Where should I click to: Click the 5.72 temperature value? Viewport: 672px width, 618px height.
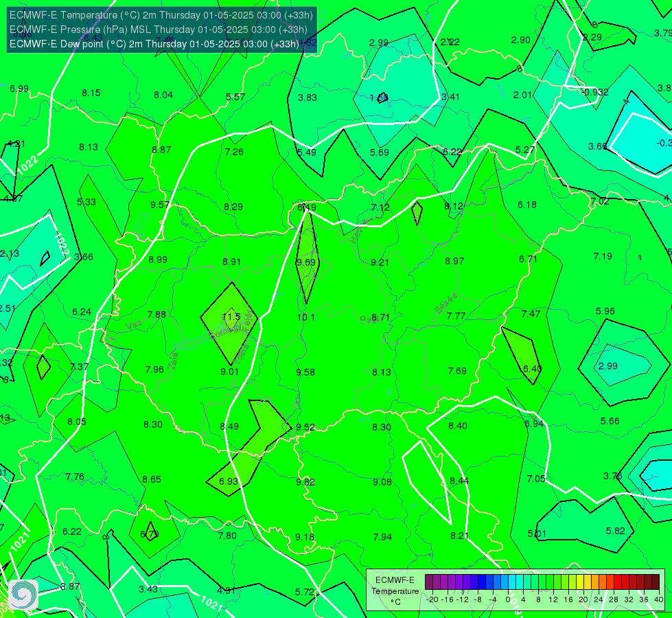point(304,592)
